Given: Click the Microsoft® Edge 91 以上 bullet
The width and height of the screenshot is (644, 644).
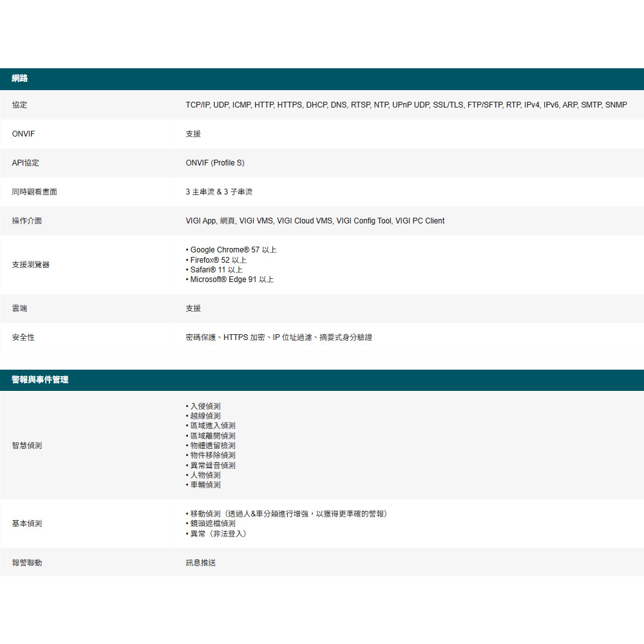Looking at the screenshot, I should [x=232, y=279].
